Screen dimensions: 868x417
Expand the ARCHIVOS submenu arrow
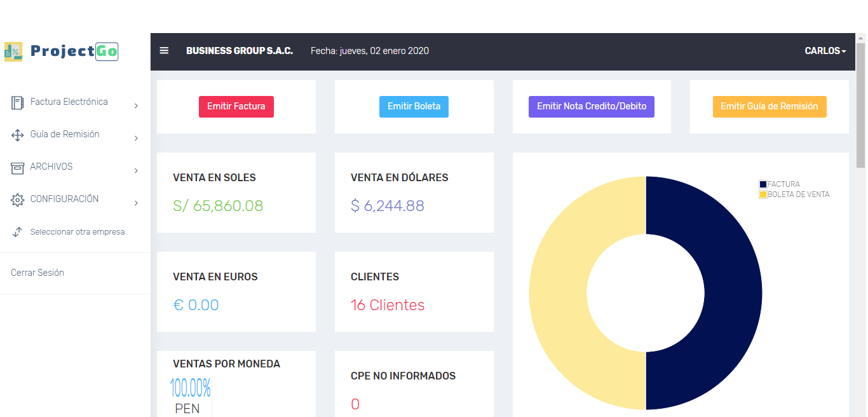[x=136, y=171]
